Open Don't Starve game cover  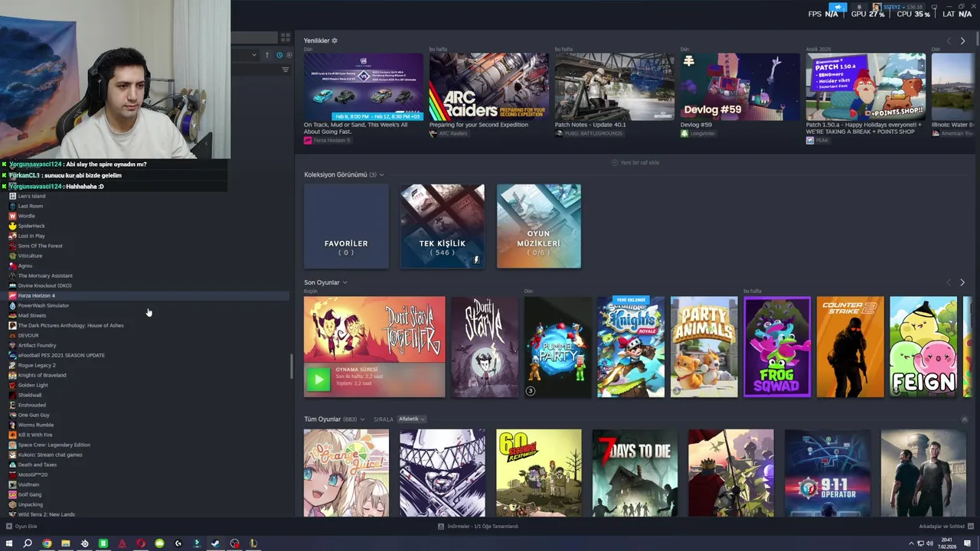(485, 347)
